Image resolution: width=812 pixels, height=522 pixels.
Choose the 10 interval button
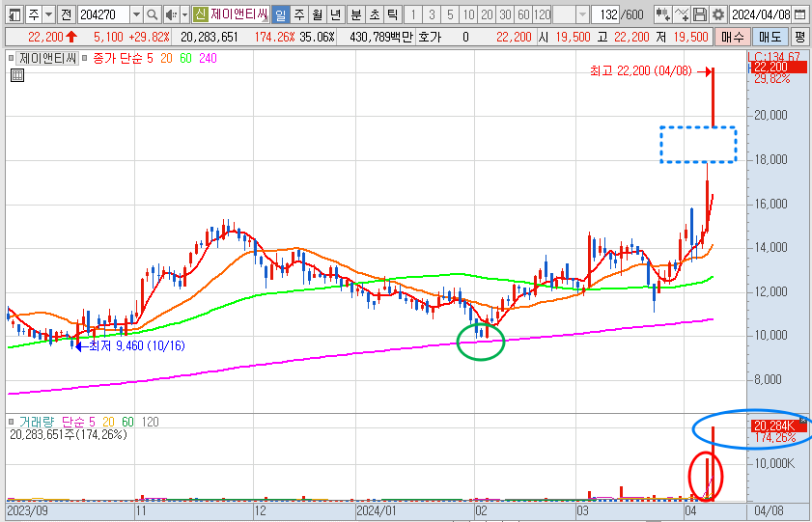(x=468, y=14)
